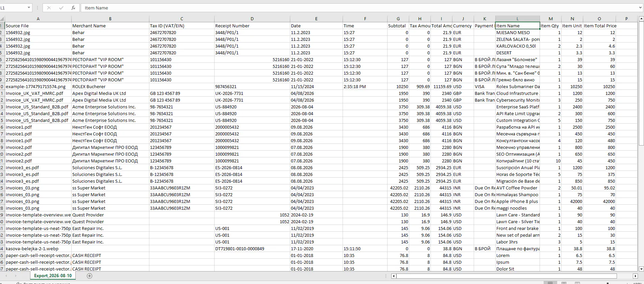This screenshot has width=644, height=284.
Task: Click the 'Tax ID (VAT/EIN)' header cell
Action: click(182, 26)
